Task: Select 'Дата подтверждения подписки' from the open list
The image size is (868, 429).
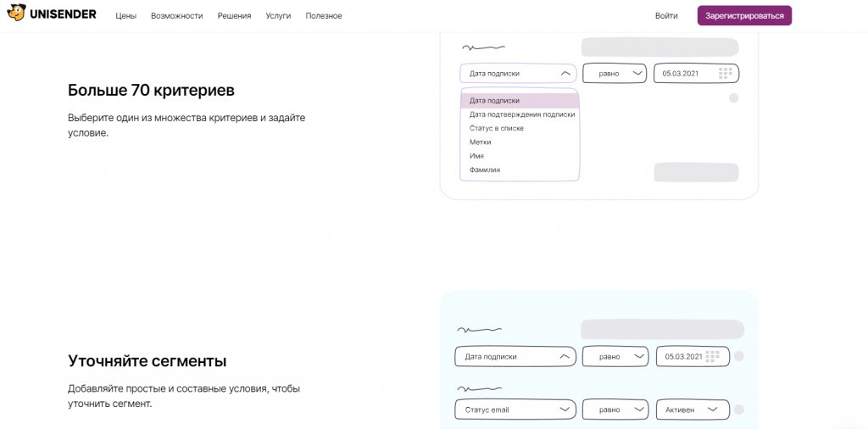Action: (521, 114)
